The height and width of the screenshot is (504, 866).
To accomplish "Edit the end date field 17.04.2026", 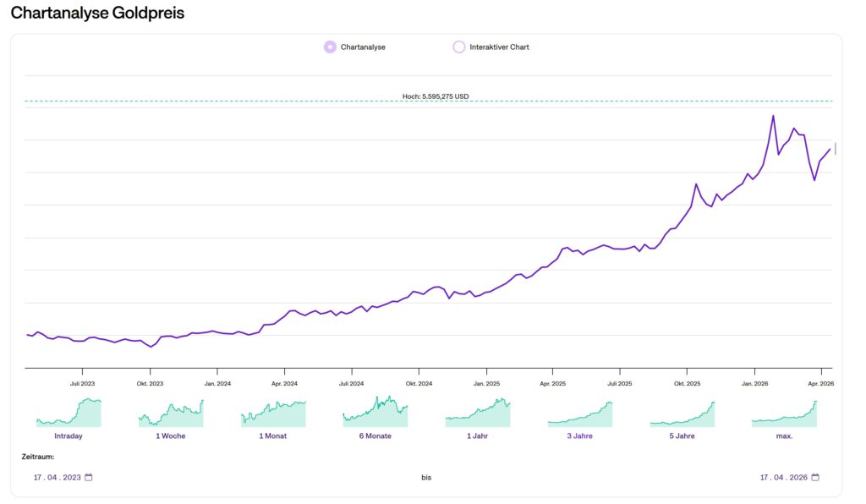I will click(x=783, y=477).
